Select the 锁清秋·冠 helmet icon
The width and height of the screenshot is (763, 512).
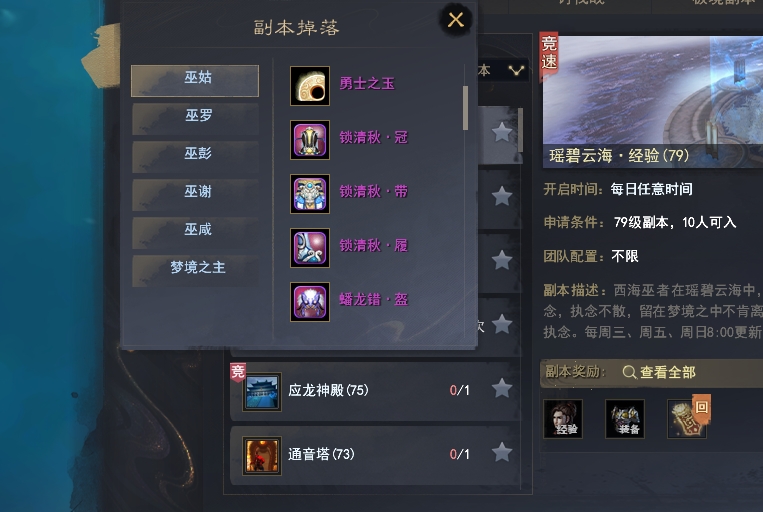[310, 140]
